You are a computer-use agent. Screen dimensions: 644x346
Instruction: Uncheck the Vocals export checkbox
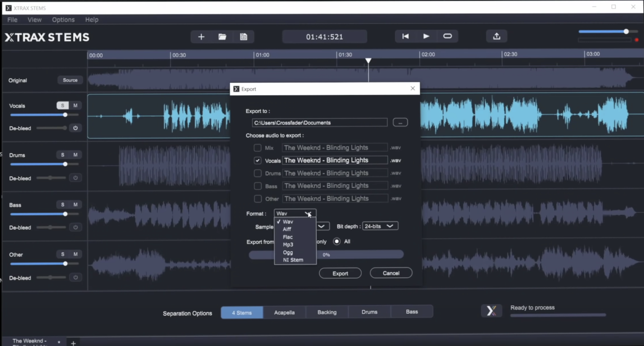click(257, 160)
